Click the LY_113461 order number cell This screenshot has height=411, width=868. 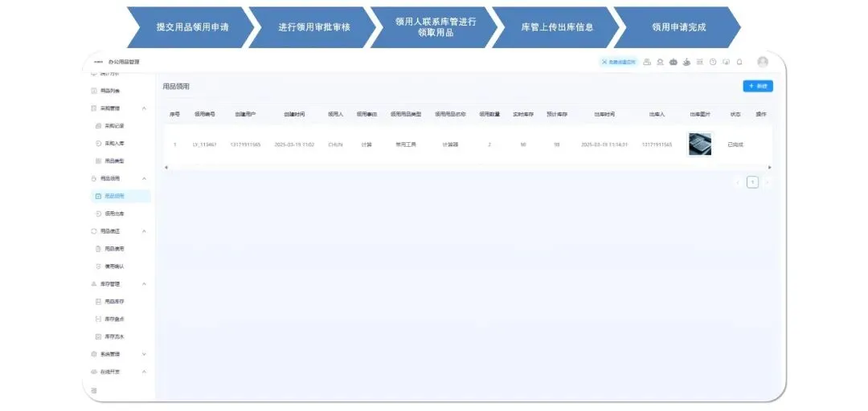(204, 144)
